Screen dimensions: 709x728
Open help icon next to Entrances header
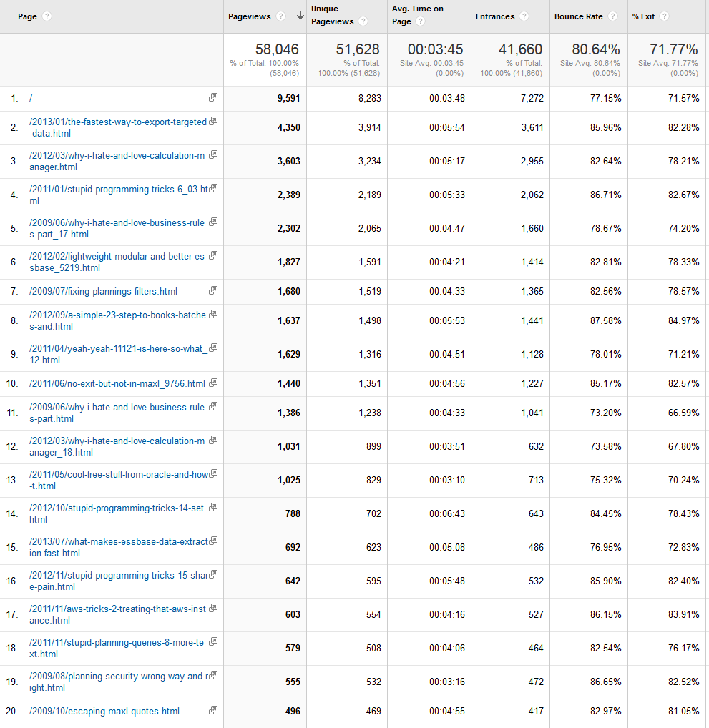coord(524,16)
